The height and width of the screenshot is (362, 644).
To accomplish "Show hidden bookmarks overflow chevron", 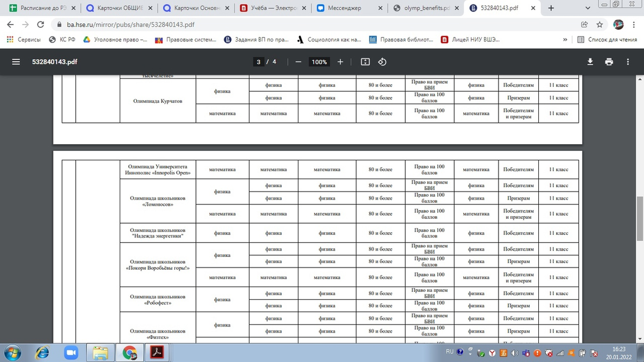I will point(565,39).
